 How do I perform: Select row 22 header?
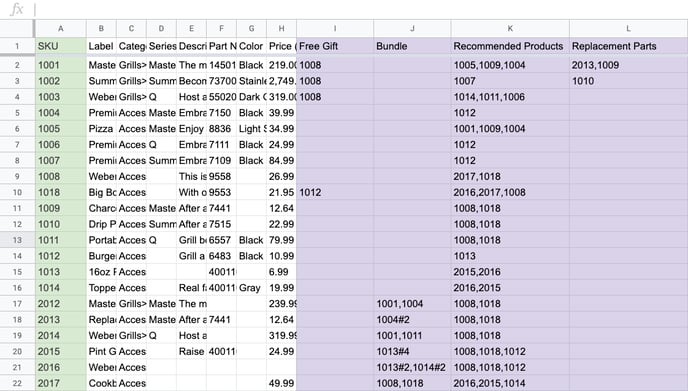pos(17,383)
